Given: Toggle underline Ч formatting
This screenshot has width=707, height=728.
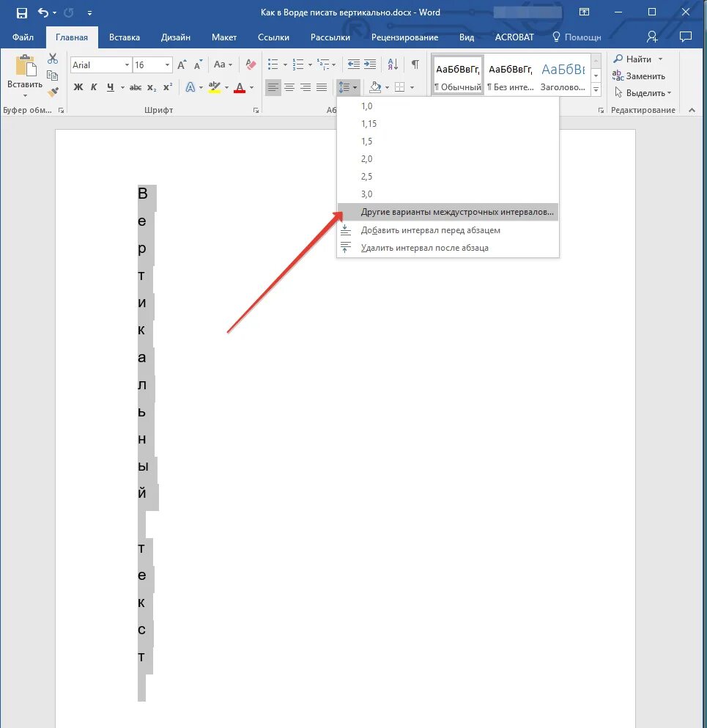Looking at the screenshot, I should (111, 87).
